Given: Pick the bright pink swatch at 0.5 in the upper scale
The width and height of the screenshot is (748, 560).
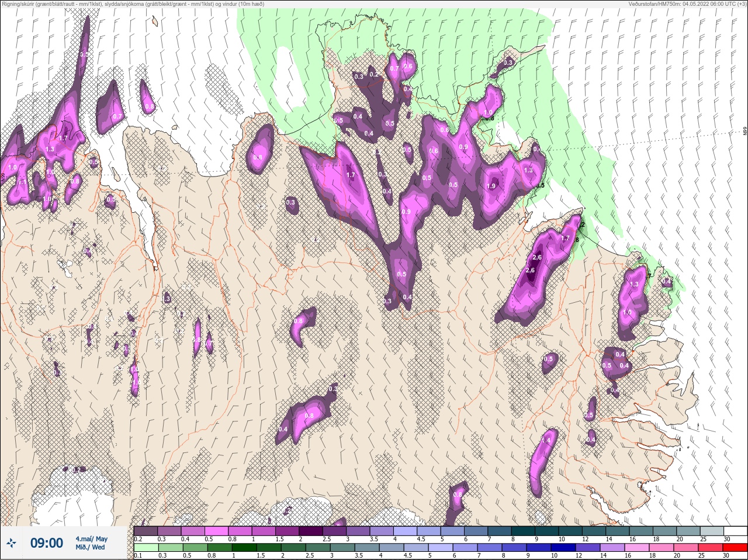Looking at the screenshot, I should 217,531.
